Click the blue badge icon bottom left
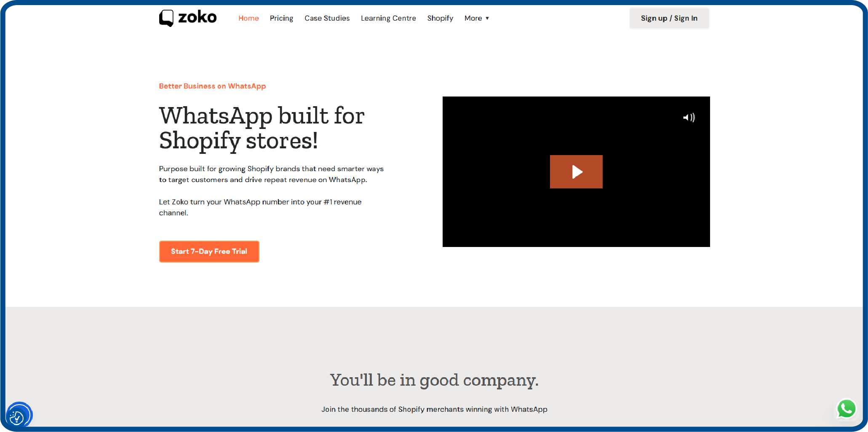This screenshot has height=432, width=868. click(19, 415)
